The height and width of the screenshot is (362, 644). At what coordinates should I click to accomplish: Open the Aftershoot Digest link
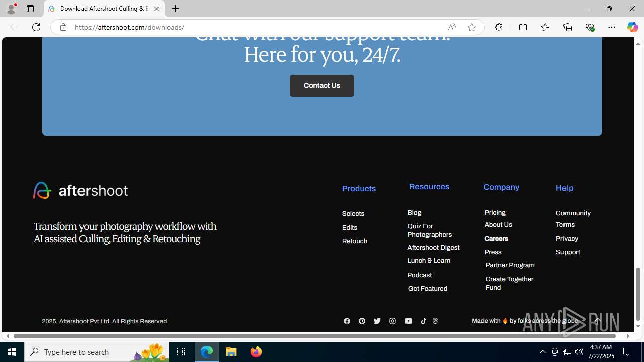tap(433, 248)
